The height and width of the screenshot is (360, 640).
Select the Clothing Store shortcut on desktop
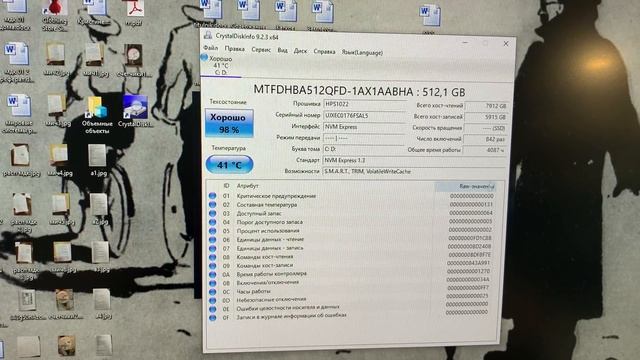(55, 16)
